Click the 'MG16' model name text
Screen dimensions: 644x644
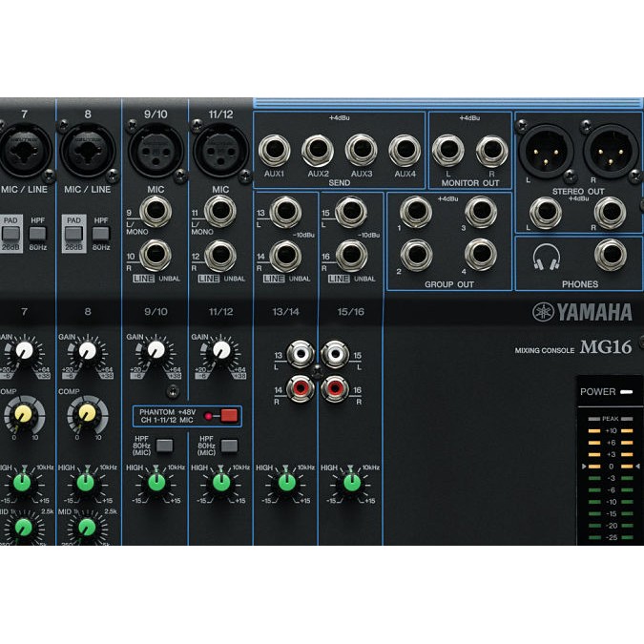click(606, 347)
